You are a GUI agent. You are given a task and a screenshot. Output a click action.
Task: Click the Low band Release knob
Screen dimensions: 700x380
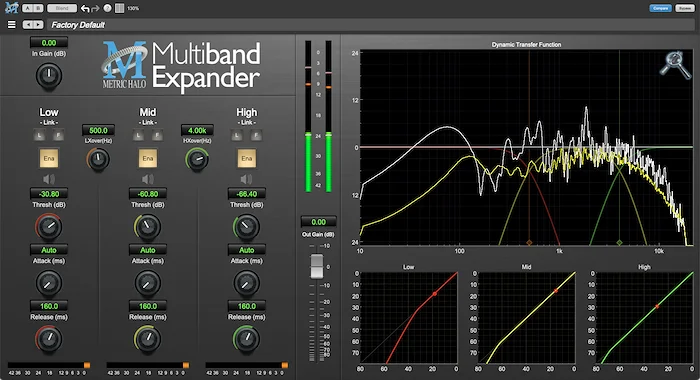[x=49, y=339]
